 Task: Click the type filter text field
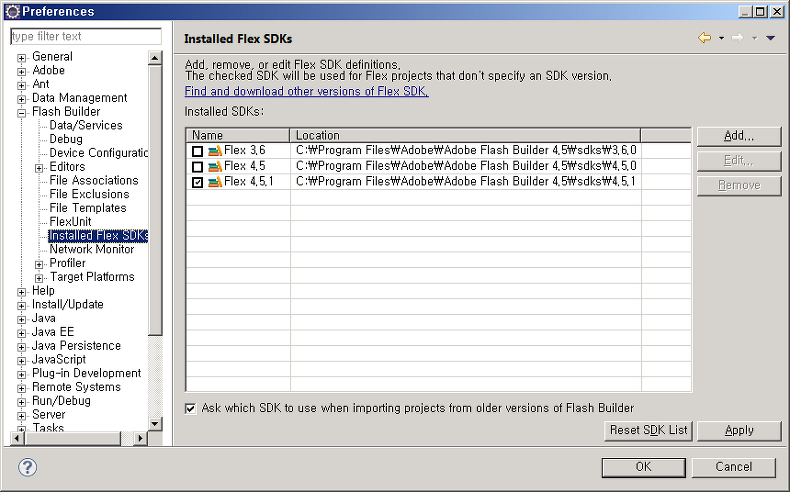[x=86, y=36]
